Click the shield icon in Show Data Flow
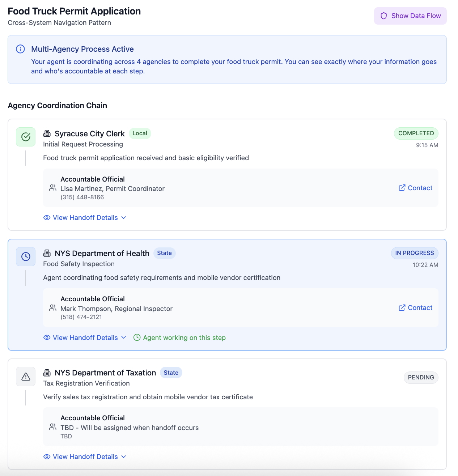The height and width of the screenshot is (476, 458). click(x=383, y=16)
